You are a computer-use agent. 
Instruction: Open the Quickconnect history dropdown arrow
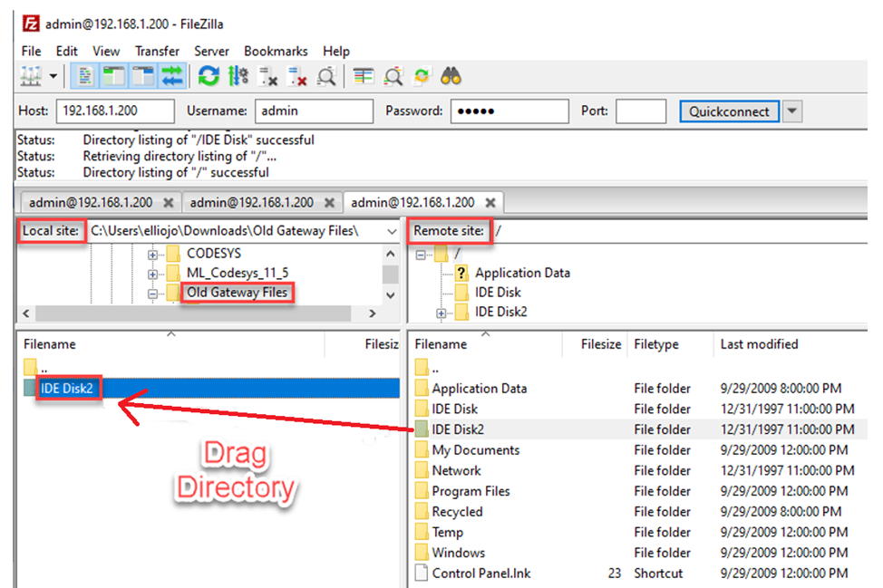792,111
